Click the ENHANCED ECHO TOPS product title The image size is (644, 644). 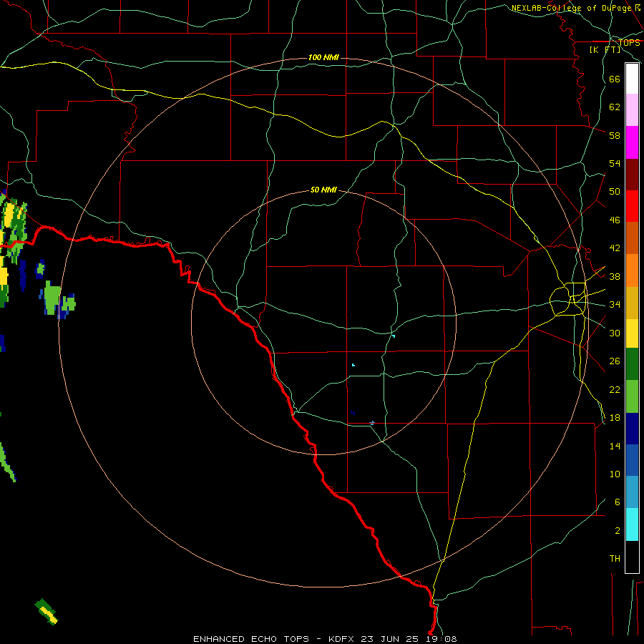[251, 639]
